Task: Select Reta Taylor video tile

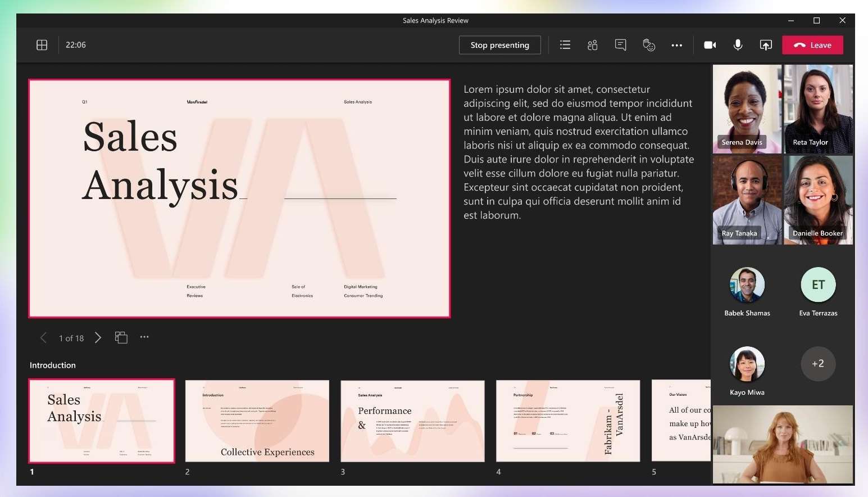Action: pyautogui.click(x=818, y=109)
